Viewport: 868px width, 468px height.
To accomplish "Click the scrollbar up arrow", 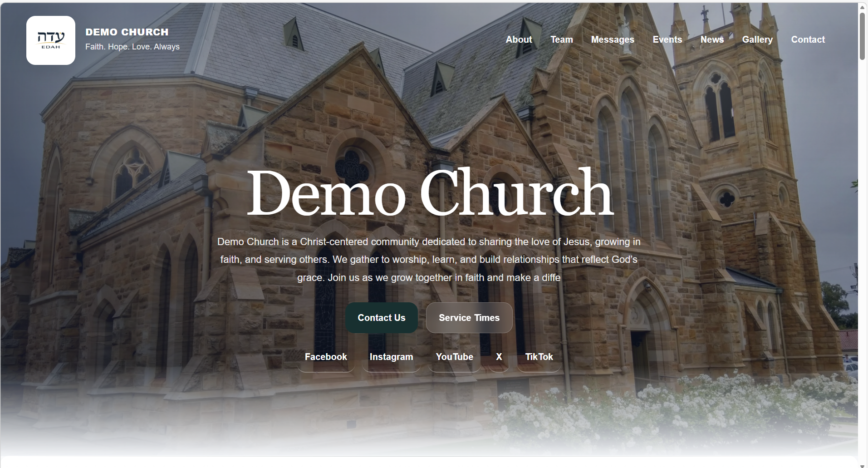I will [x=862, y=7].
